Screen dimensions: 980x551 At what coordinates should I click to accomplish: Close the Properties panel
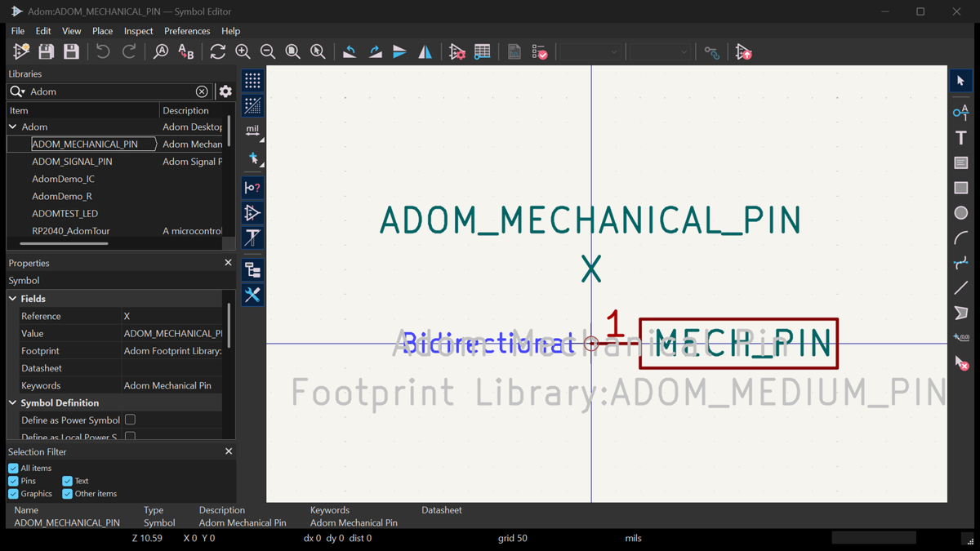(x=229, y=263)
